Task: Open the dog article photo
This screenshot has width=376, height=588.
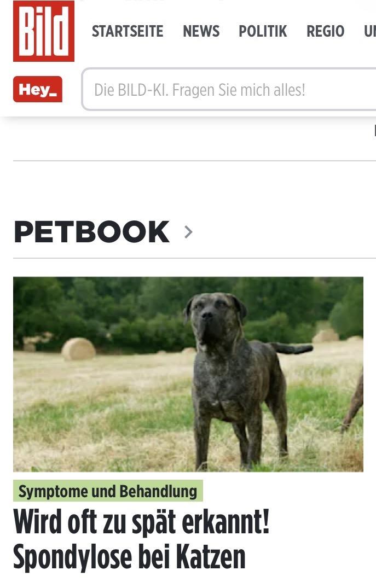Action: pyautogui.click(x=188, y=374)
